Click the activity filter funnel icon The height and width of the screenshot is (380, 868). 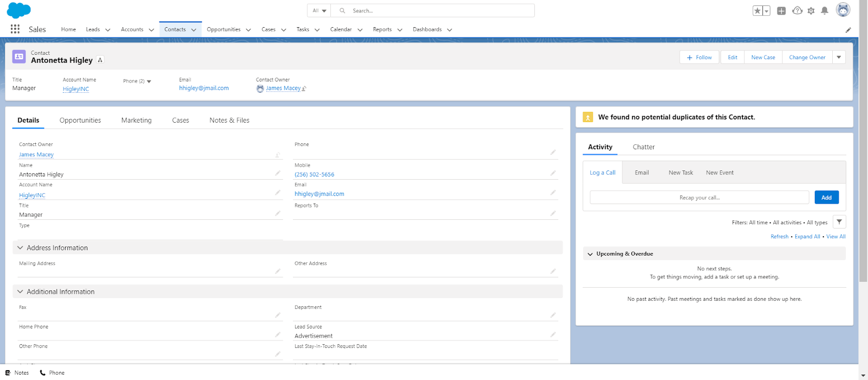click(x=839, y=222)
